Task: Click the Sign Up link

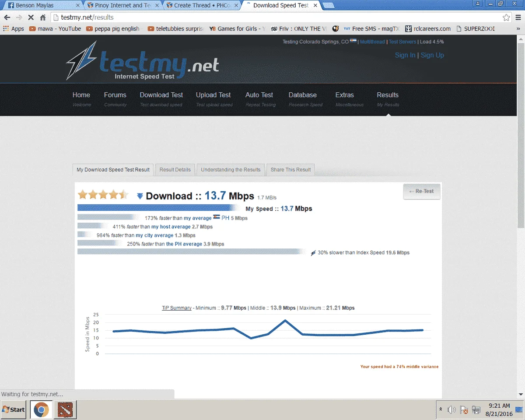Action: 432,55
